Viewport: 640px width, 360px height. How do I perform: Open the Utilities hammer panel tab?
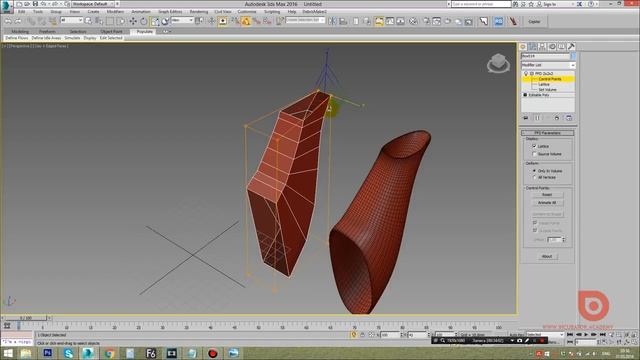(571, 47)
